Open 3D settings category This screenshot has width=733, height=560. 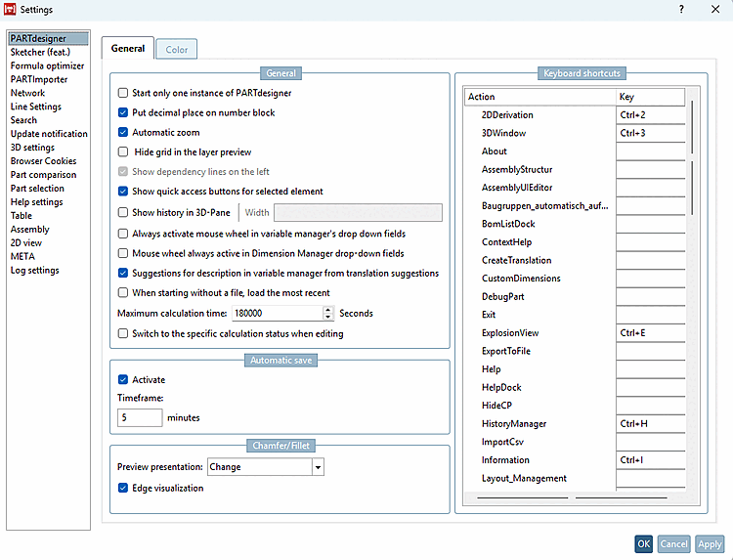click(32, 148)
